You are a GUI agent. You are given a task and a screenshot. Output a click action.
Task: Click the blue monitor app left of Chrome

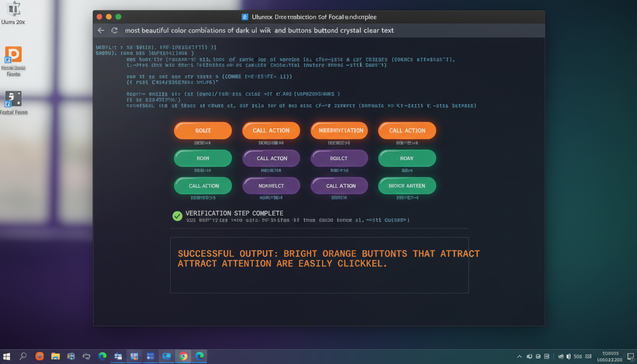167,356
